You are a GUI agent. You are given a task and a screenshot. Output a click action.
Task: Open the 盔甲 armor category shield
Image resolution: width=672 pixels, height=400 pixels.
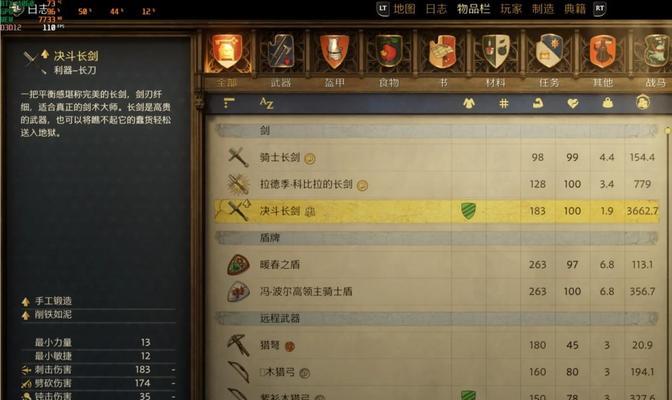[334, 52]
